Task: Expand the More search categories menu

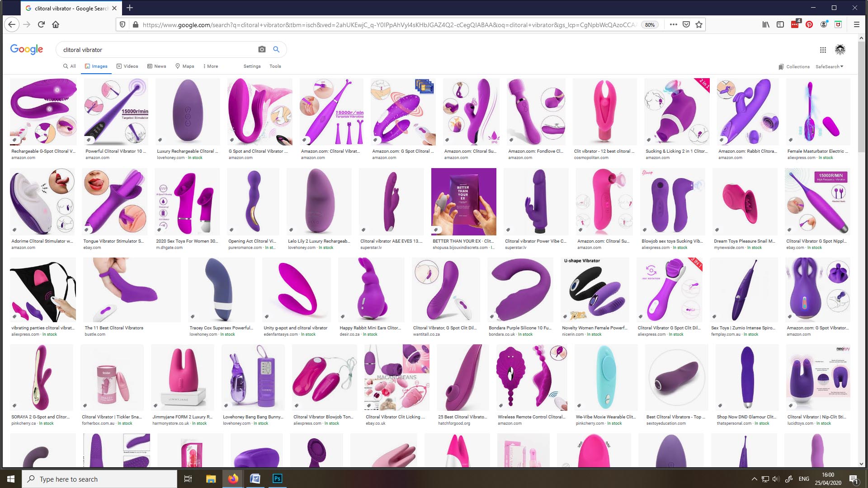Action: [x=211, y=66]
